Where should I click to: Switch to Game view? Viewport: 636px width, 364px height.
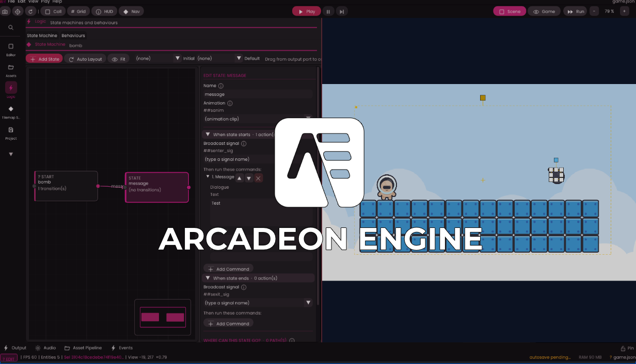[544, 11]
